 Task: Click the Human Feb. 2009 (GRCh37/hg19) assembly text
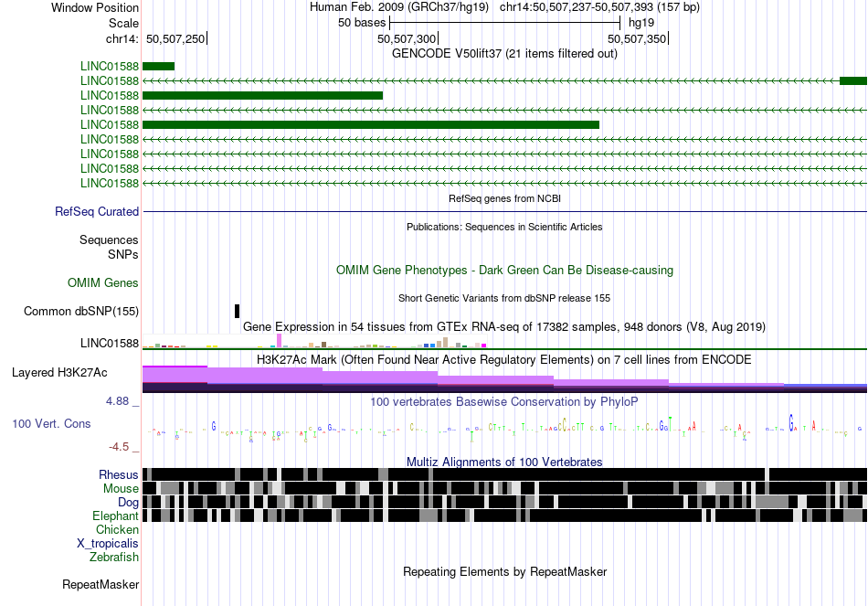pyautogui.click(x=399, y=7)
